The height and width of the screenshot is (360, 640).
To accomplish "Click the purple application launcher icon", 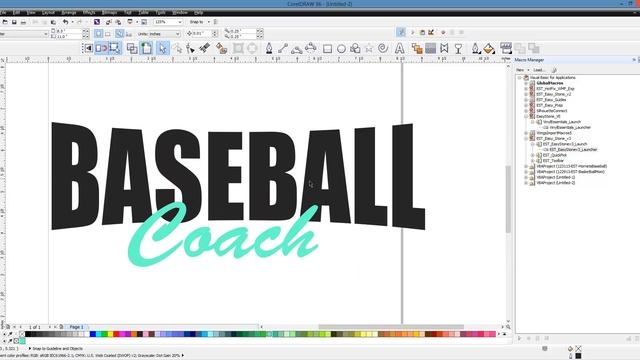I will [97, 22].
